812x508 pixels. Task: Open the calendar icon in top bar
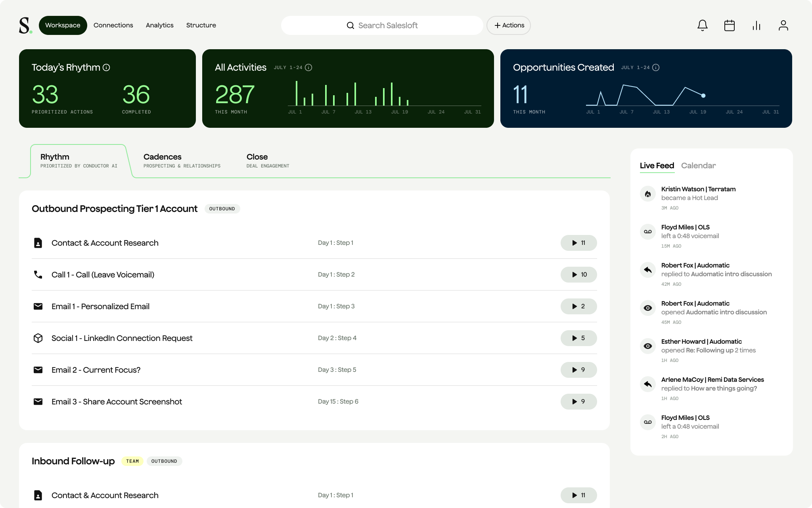point(730,25)
